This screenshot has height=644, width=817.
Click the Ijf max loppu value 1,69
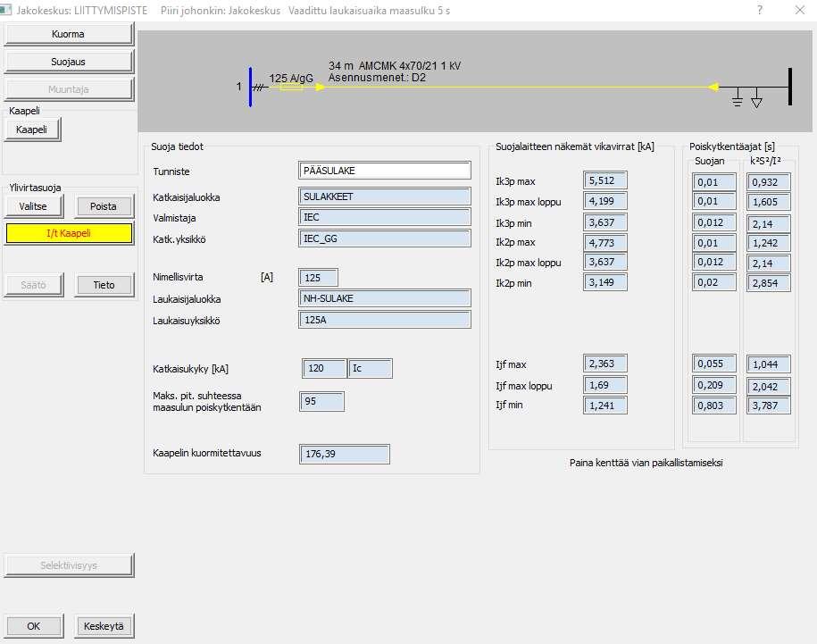coord(604,385)
